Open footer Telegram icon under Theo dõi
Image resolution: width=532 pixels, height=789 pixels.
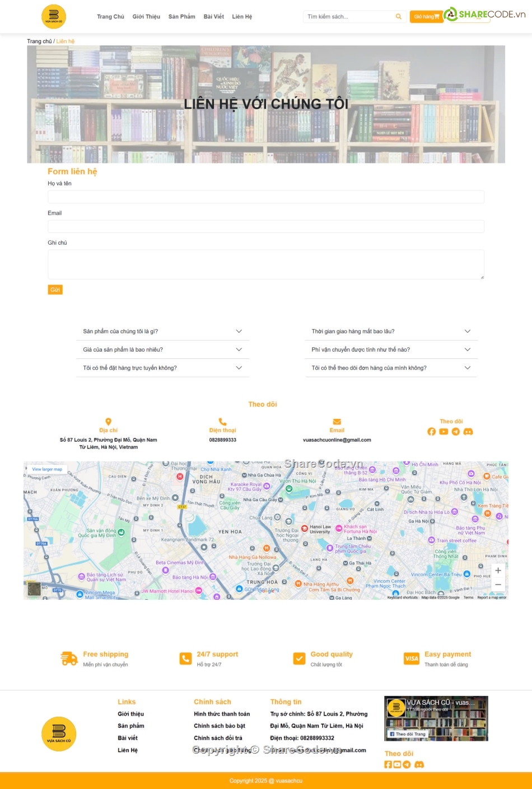[x=407, y=764]
